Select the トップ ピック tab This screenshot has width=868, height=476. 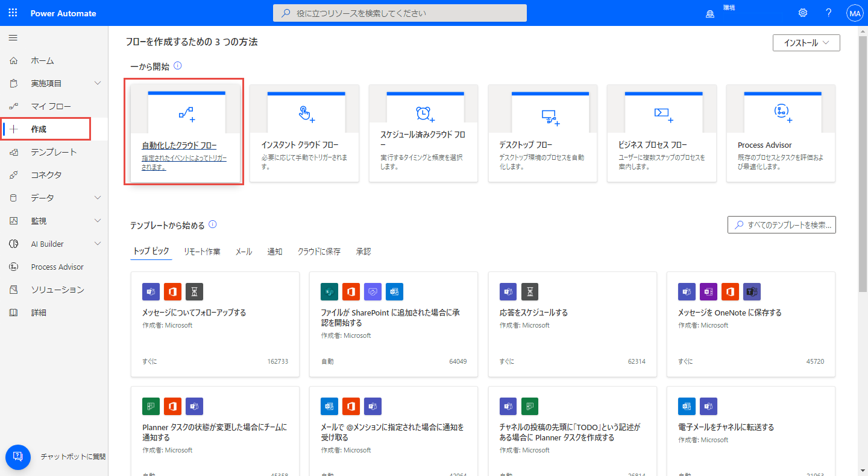(151, 252)
